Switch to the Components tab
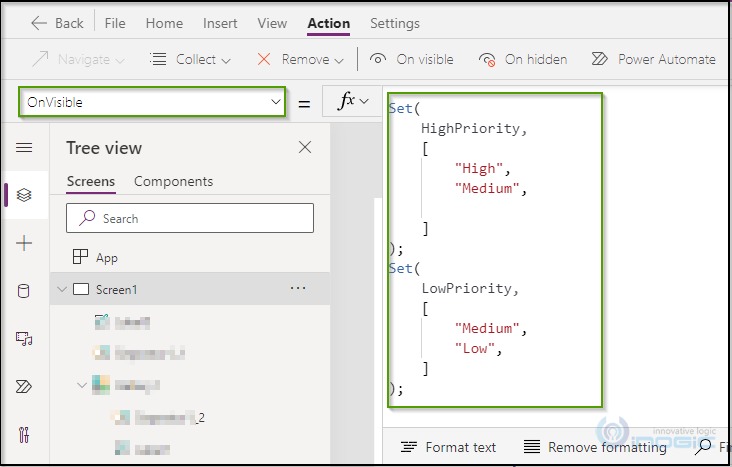This screenshot has height=467, width=732. pos(173,181)
